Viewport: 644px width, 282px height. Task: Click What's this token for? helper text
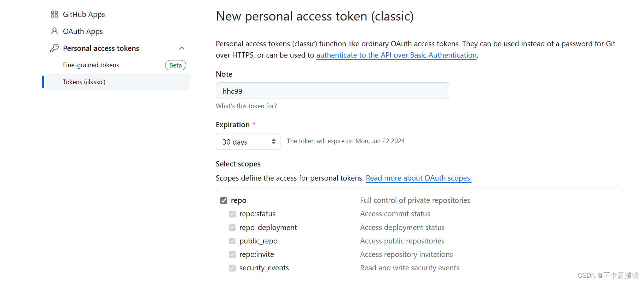[246, 106]
